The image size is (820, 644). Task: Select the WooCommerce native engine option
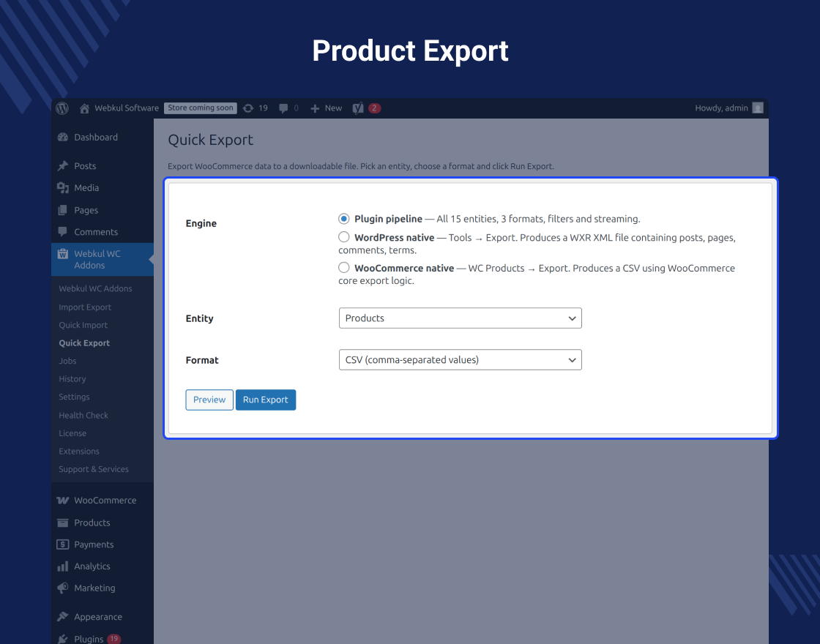click(343, 268)
